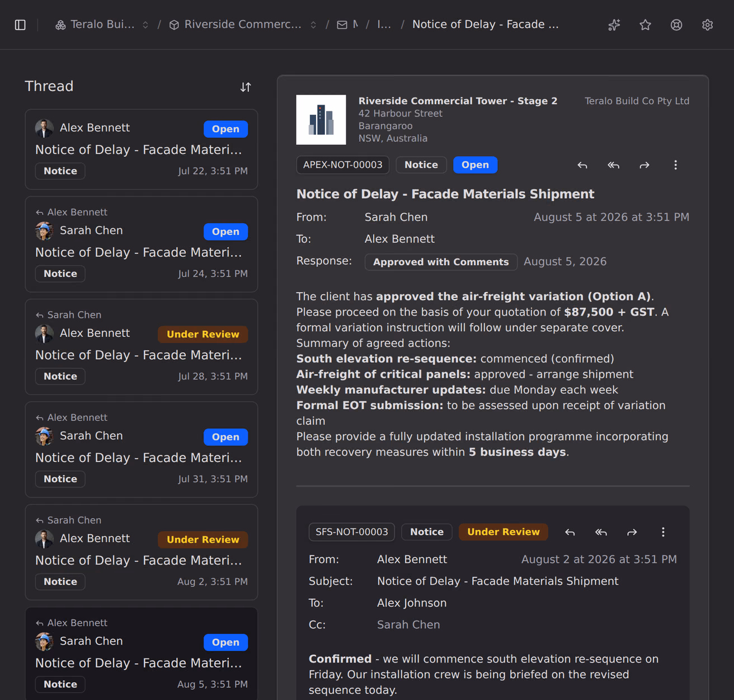Click the Approved with Comments response badge
The image size is (734, 700).
[x=441, y=262]
